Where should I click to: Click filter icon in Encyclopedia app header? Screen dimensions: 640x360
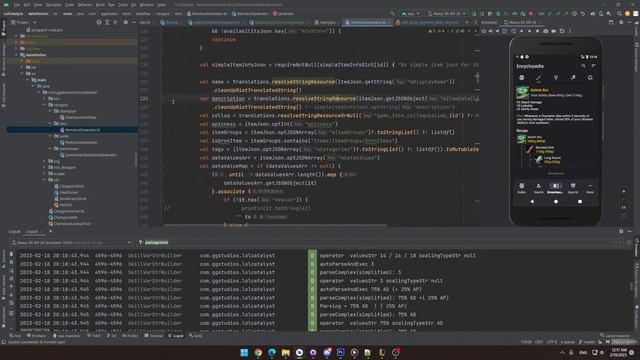tap(593, 66)
